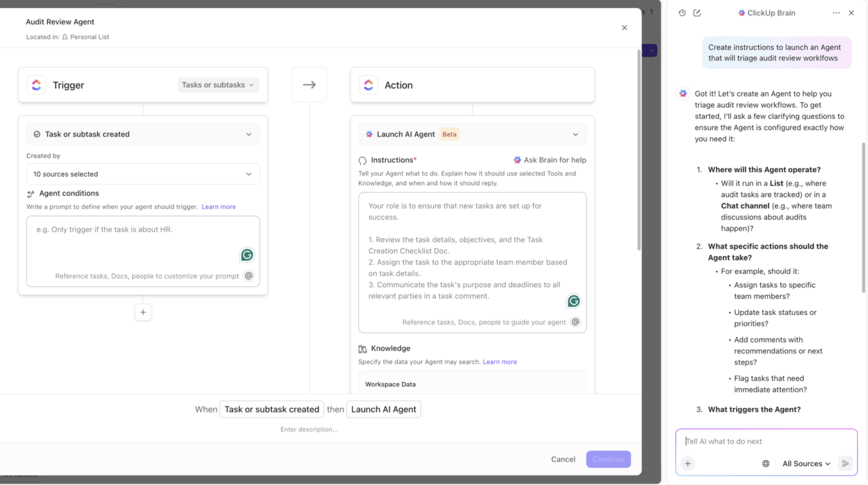The width and height of the screenshot is (868, 485).
Task: Click the ClickUp Brain logo in panel header
Action: [742, 13]
